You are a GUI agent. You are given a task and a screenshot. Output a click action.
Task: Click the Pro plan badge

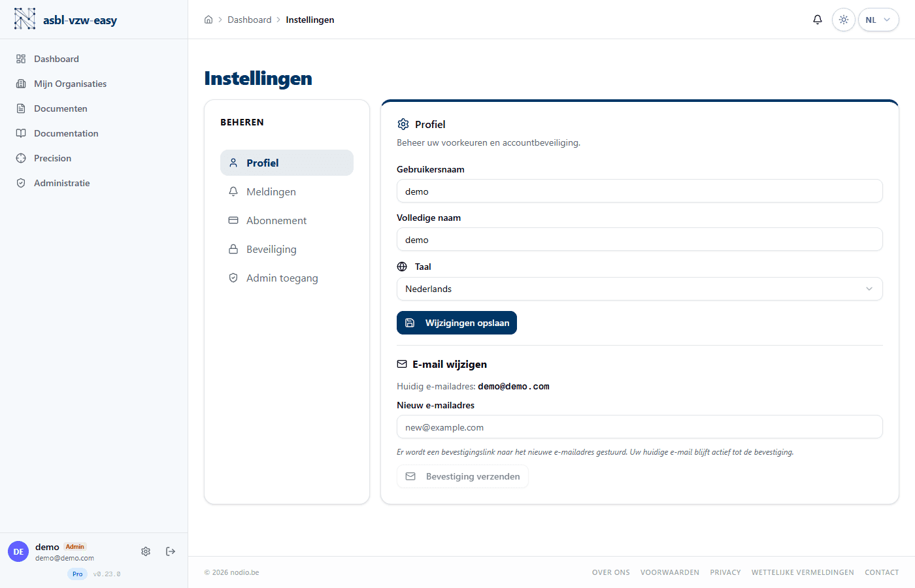[78, 574]
